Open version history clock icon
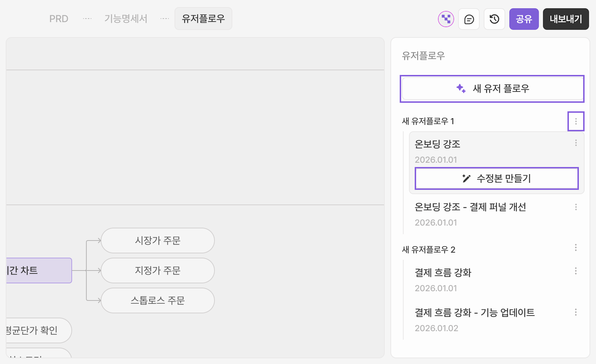The image size is (596, 364). [x=494, y=19]
